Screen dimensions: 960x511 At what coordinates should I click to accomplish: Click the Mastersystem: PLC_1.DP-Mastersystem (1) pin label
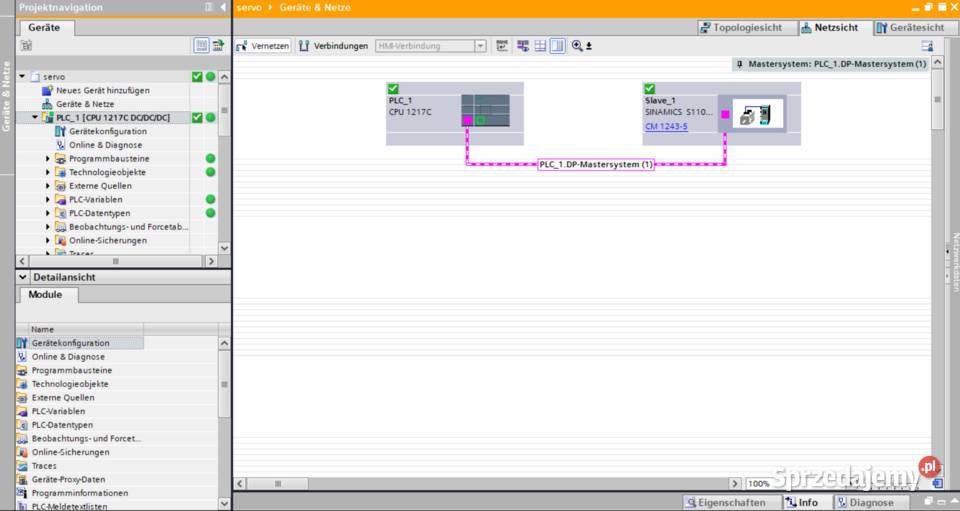831,64
